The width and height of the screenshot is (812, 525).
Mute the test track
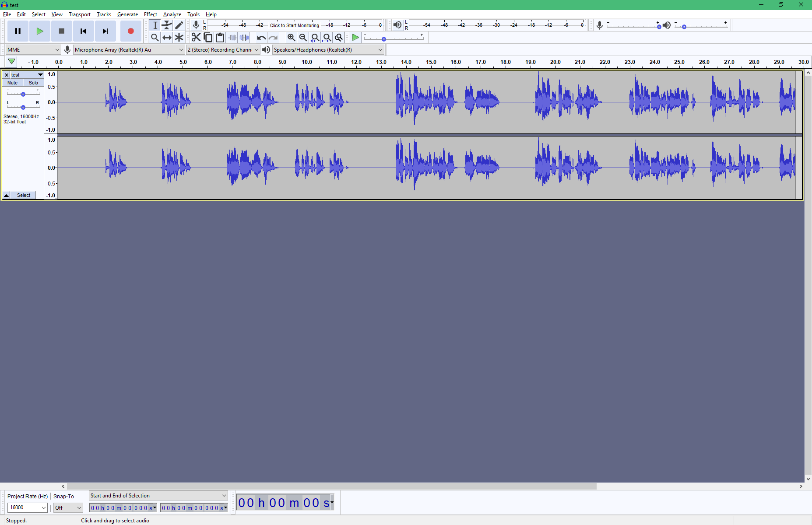click(x=12, y=83)
